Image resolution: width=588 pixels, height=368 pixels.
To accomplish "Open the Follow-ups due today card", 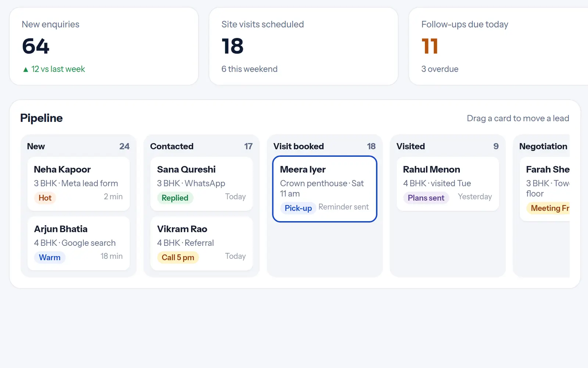I will point(498,46).
